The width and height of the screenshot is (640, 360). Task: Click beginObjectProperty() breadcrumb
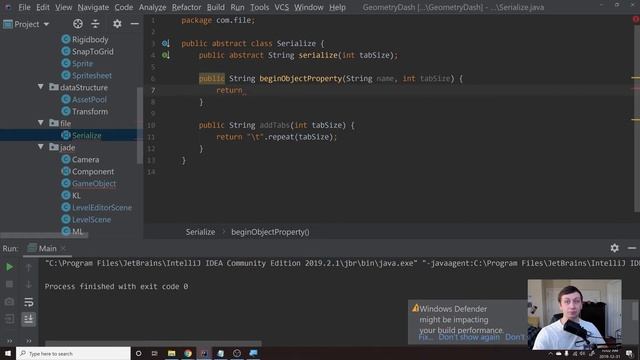(270, 232)
